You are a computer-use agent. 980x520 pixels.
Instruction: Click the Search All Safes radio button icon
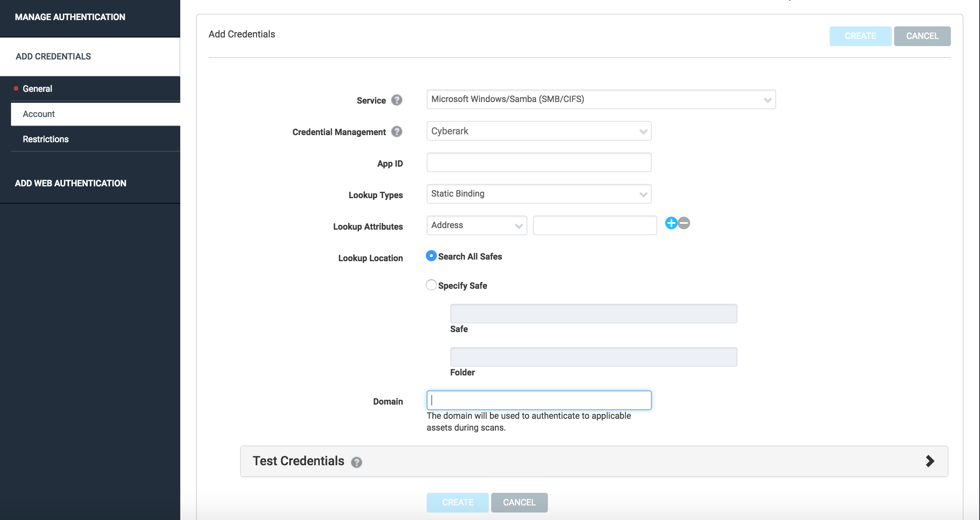coord(430,256)
